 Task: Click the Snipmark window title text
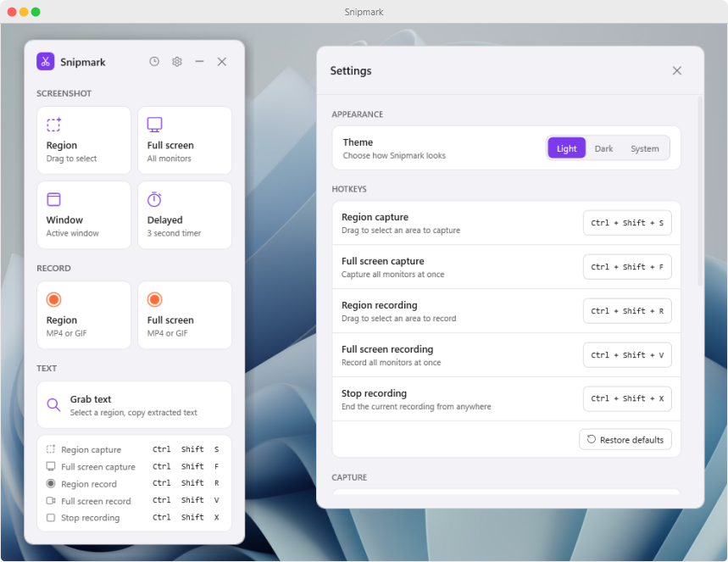click(364, 12)
